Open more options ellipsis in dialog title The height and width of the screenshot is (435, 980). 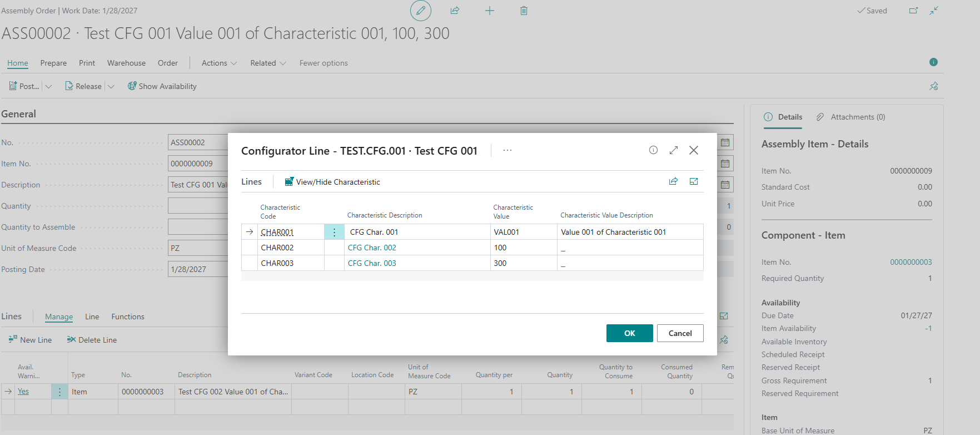click(508, 150)
